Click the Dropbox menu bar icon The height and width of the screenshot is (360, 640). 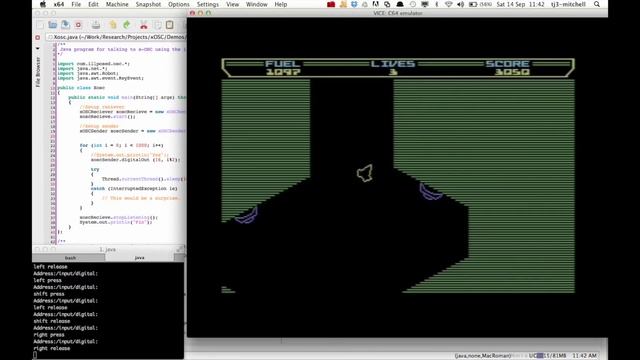click(x=354, y=4)
